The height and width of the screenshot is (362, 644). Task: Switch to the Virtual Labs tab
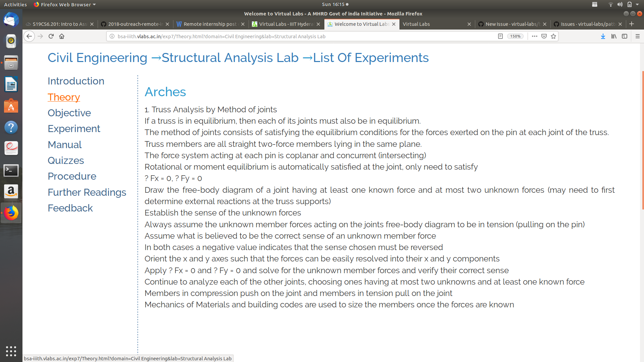[417, 24]
